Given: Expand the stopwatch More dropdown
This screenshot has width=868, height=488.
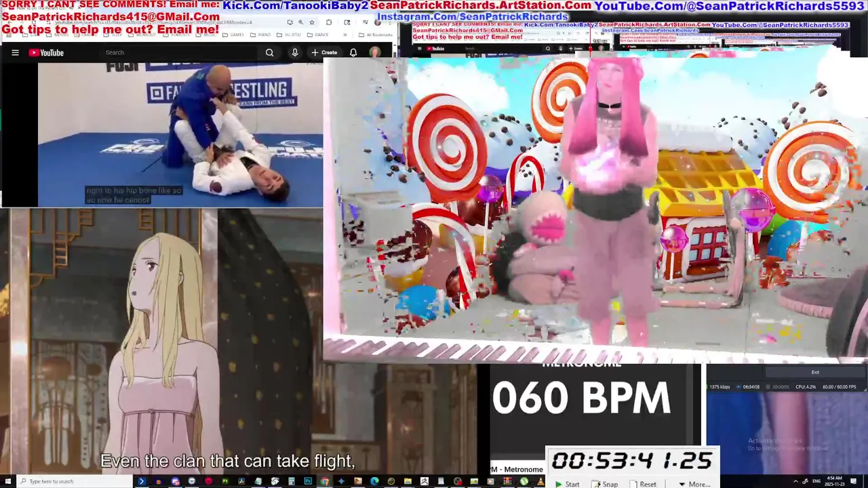Looking at the screenshot, I should (x=694, y=484).
